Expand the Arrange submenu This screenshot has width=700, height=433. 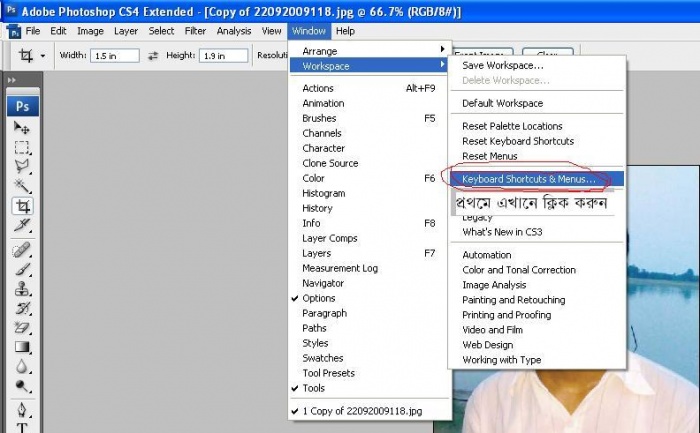[368, 51]
